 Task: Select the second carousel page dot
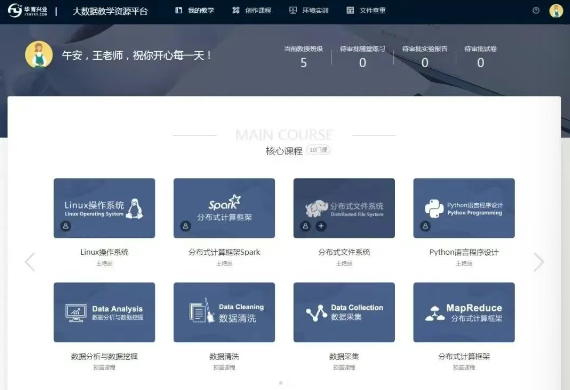[x=288, y=383]
